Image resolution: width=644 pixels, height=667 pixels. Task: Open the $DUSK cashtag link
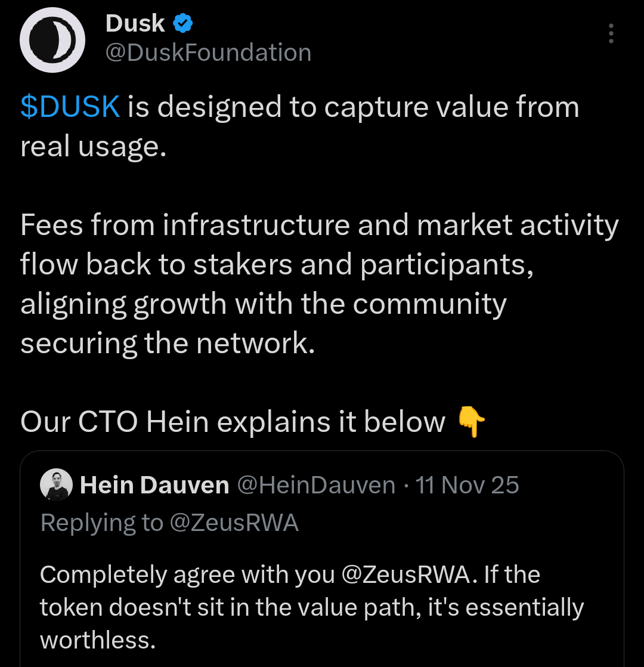click(x=70, y=107)
